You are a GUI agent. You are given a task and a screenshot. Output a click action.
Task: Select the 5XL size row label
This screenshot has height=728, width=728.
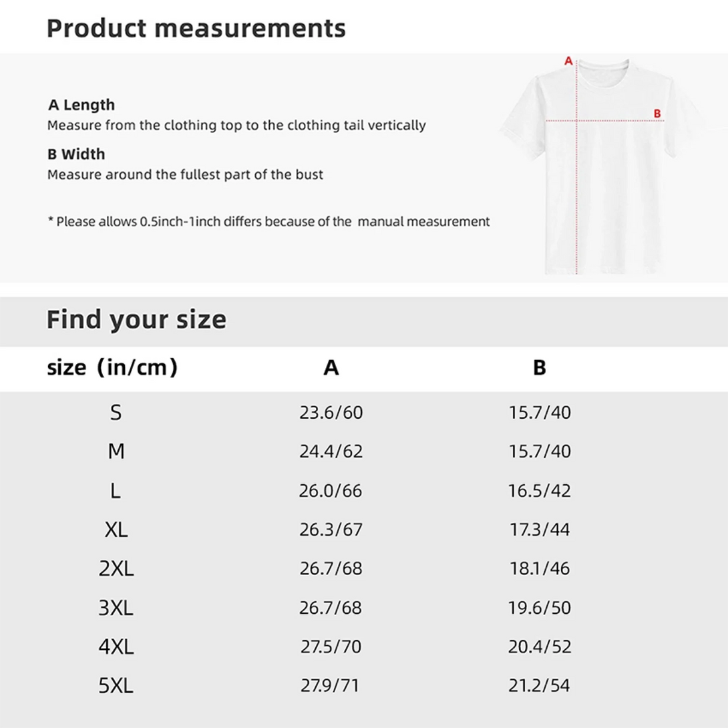point(116,686)
